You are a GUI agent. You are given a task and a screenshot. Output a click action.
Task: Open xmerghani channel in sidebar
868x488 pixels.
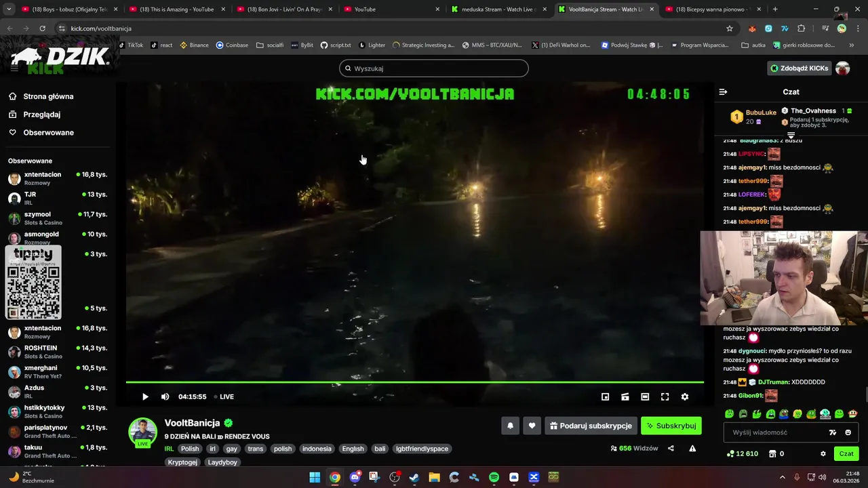coord(58,371)
